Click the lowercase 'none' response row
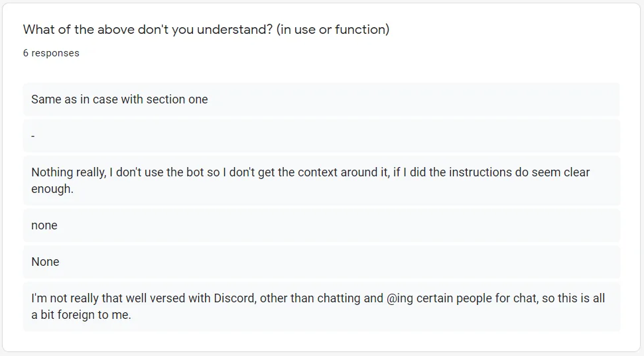This screenshot has width=644, height=356. pos(322,225)
